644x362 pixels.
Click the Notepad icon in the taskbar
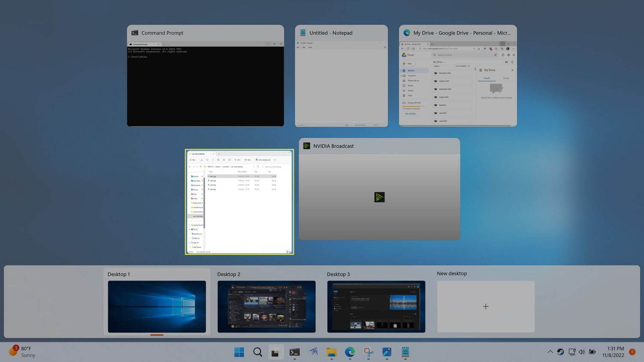[x=405, y=352]
